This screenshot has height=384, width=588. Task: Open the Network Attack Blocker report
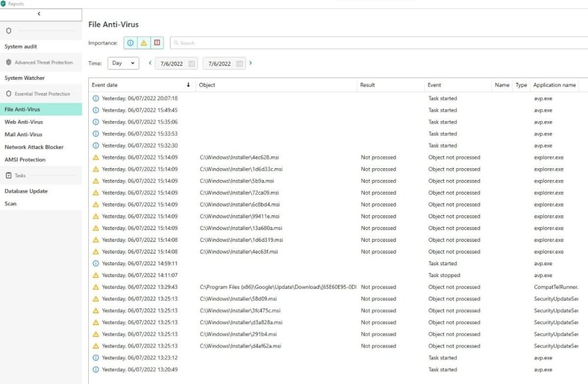point(34,147)
